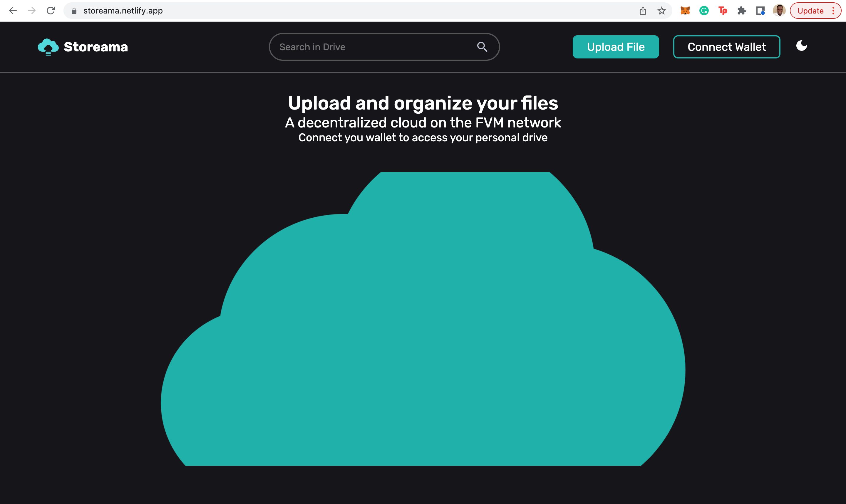Expand browser profile/avatar menu

(779, 10)
